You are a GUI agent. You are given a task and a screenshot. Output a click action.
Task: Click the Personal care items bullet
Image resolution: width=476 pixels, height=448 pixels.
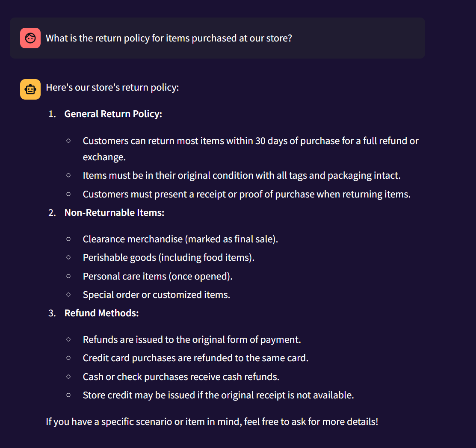pos(157,276)
